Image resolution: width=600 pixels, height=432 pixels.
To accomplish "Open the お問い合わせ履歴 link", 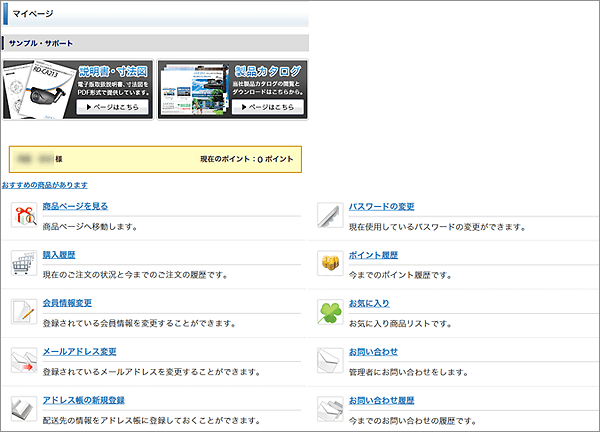I will (382, 401).
